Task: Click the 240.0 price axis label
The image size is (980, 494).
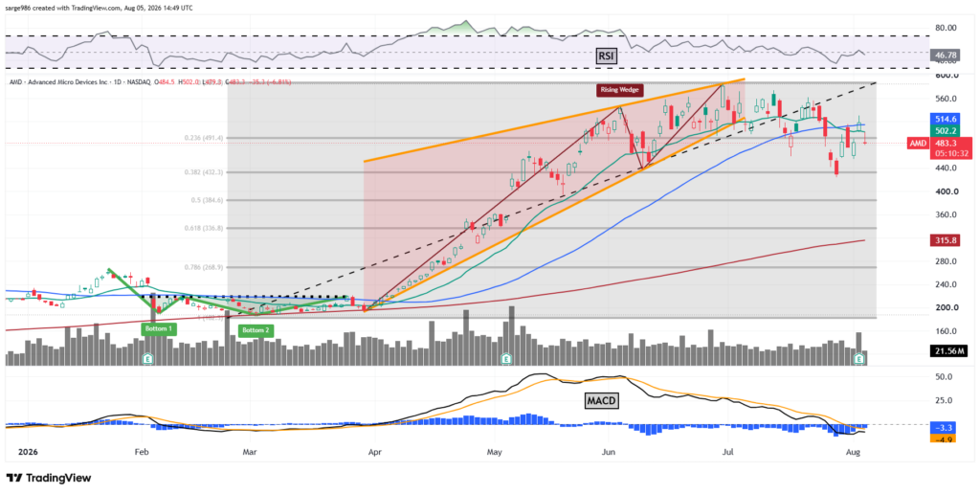Action: (x=947, y=284)
